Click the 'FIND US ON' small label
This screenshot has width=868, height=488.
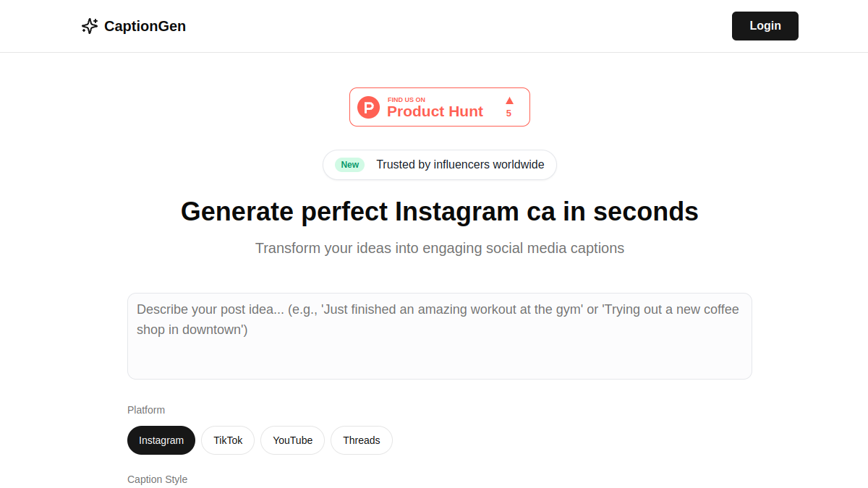407,100
